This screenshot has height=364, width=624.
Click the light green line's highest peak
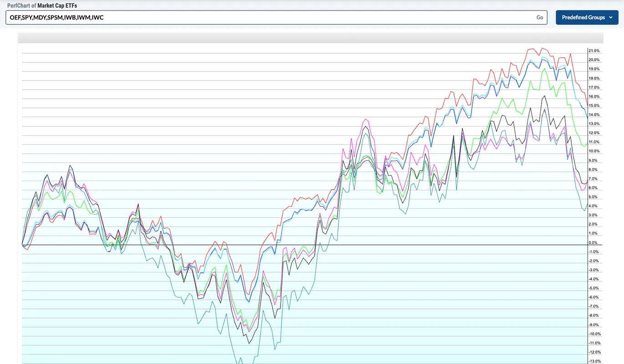tap(544, 69)
